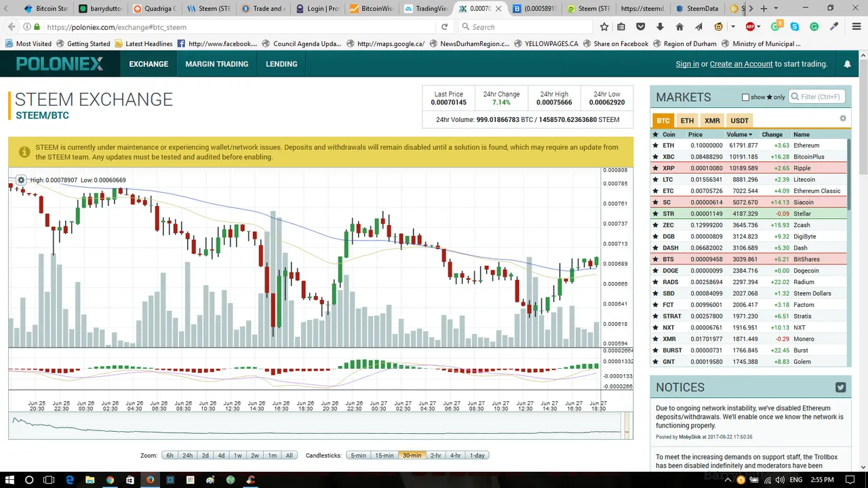
Task: Open Microsoft Edge from the taskbar
Action: pos(69,480)
